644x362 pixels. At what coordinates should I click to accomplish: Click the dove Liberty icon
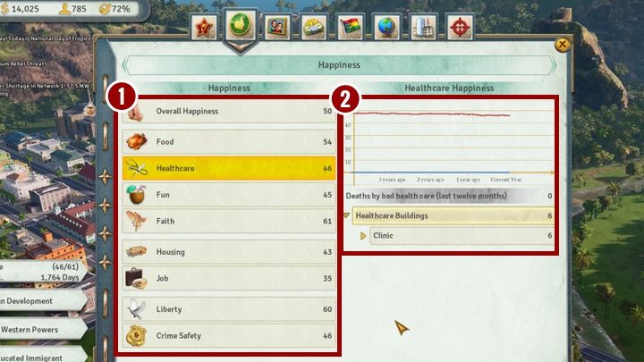point(137,309)
